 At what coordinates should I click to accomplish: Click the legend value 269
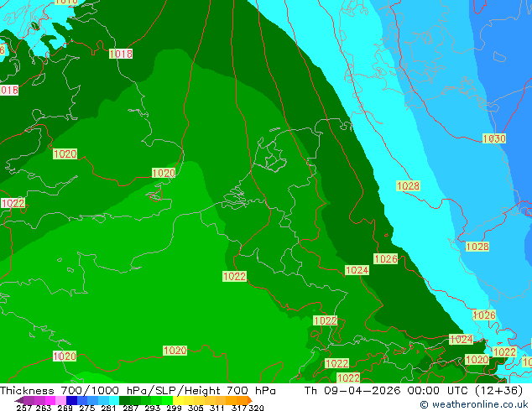(x=65, y=408)
